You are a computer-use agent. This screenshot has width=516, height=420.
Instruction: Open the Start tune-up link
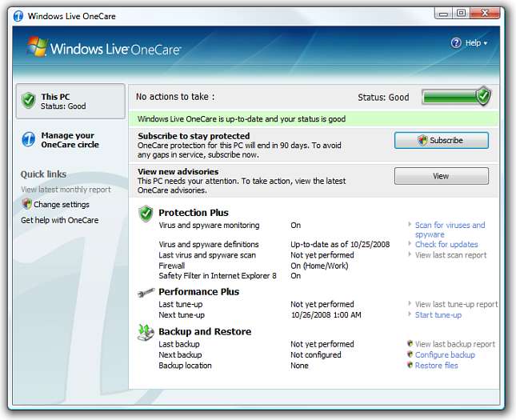tap(438, 314)
